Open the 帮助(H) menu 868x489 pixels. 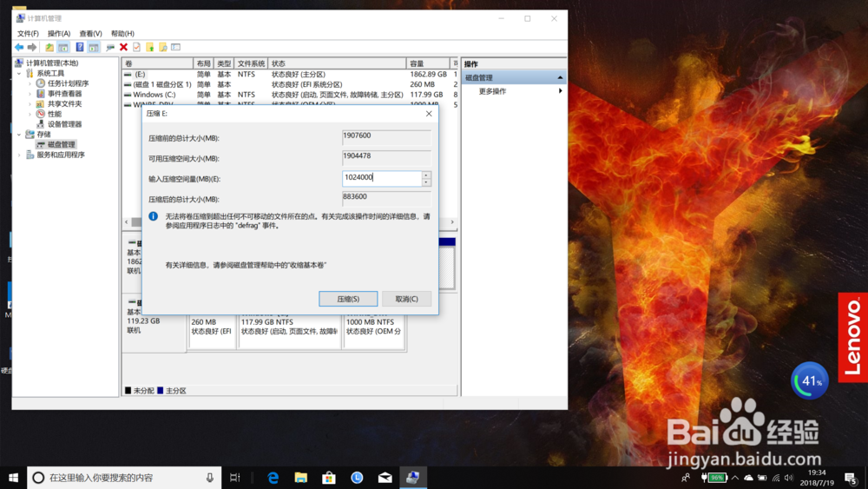pyautogui.click(x=122, y=33)
